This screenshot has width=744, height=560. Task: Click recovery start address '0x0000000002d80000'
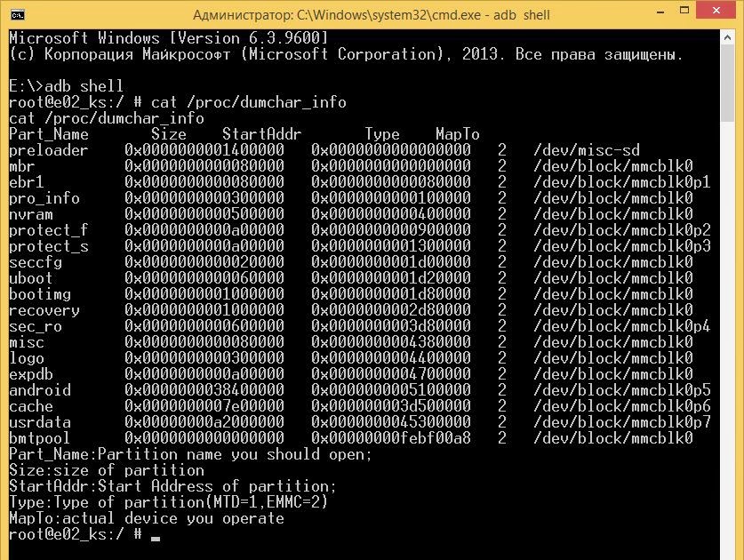(391, 310)
